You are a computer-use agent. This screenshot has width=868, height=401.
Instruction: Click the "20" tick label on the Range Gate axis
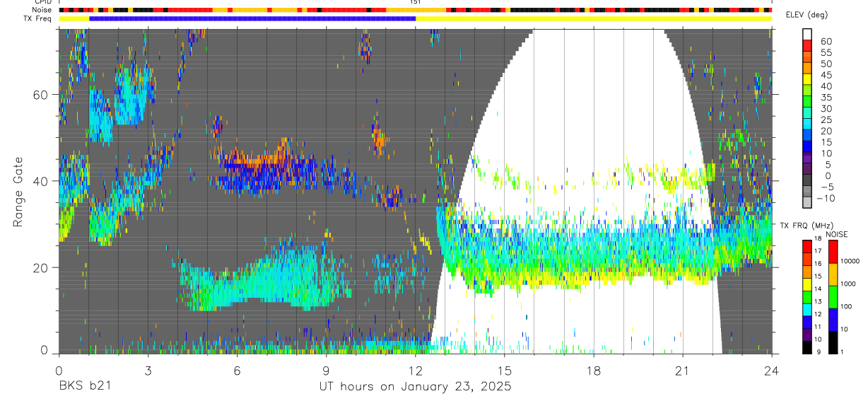pos(42,267)
